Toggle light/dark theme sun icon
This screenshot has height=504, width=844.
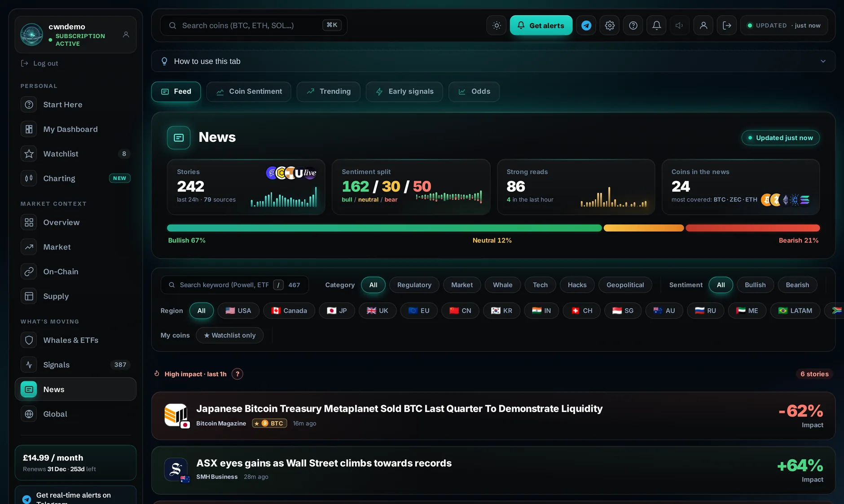tap(497, 26)
